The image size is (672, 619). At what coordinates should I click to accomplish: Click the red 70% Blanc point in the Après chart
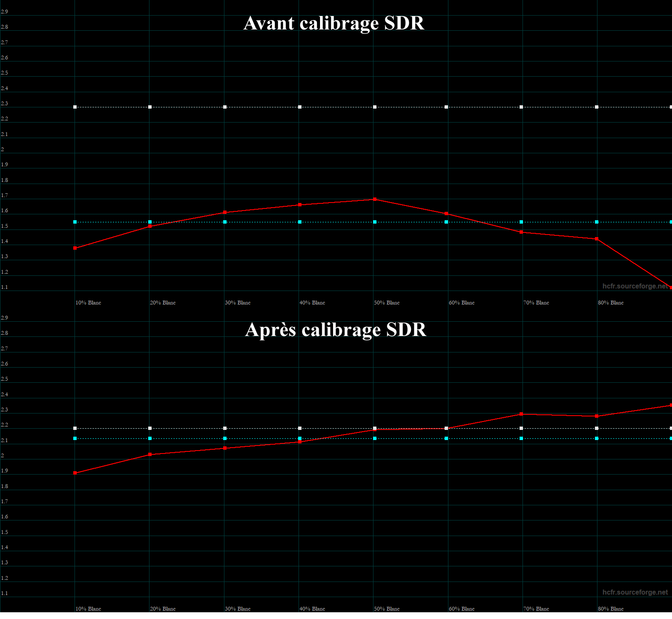521,414
